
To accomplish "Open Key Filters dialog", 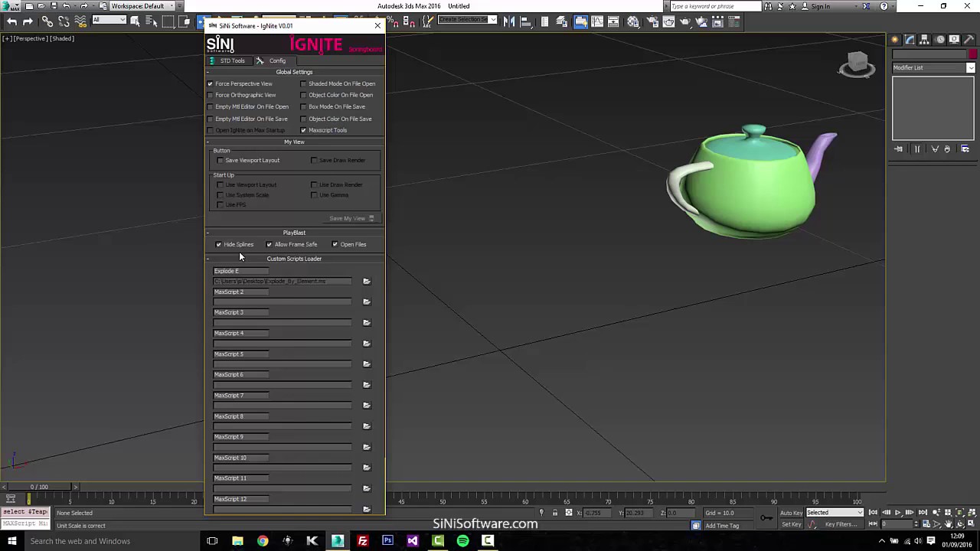I will click(841, 524).
